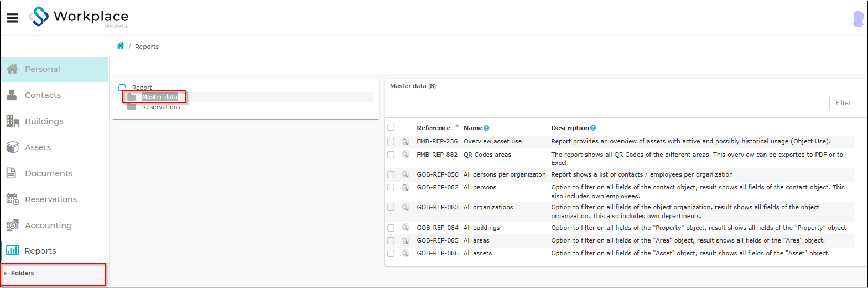Viewport: 868px width, 288px height.
Task: Tick the select-all checkbox in table header
Action: (391, 127)
